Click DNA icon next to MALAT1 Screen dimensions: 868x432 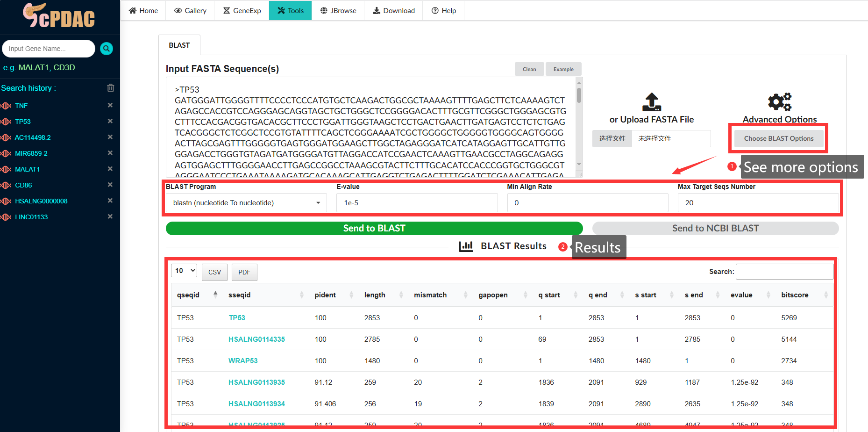[6, 169]
